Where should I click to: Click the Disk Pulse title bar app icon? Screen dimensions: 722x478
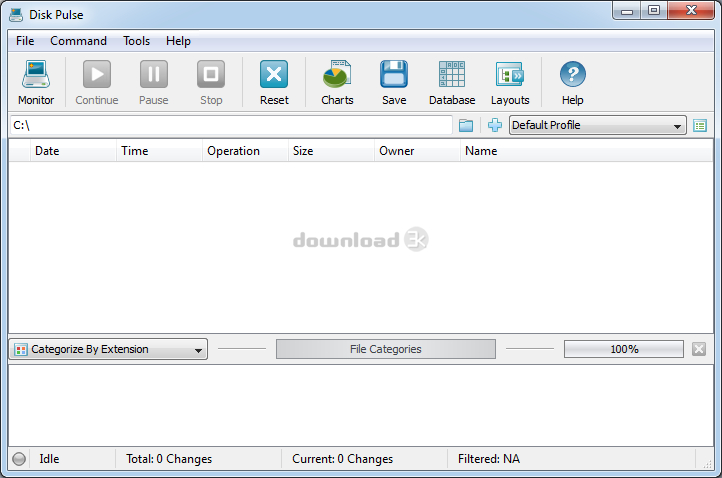tap(16, 15)
